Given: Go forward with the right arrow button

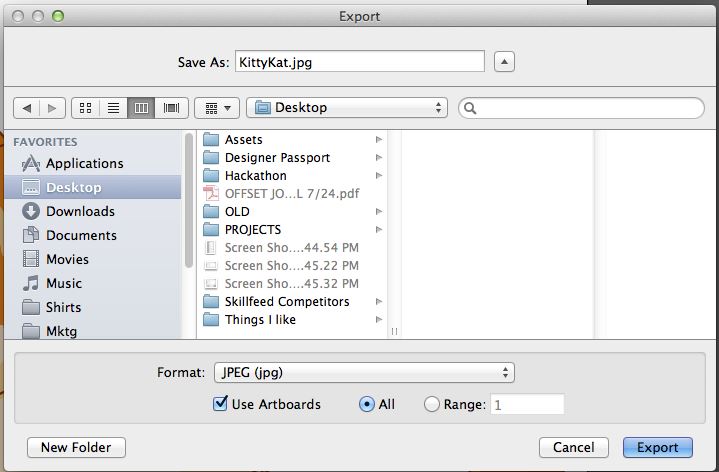Looking at the screenshot, I should click(52, 108).
